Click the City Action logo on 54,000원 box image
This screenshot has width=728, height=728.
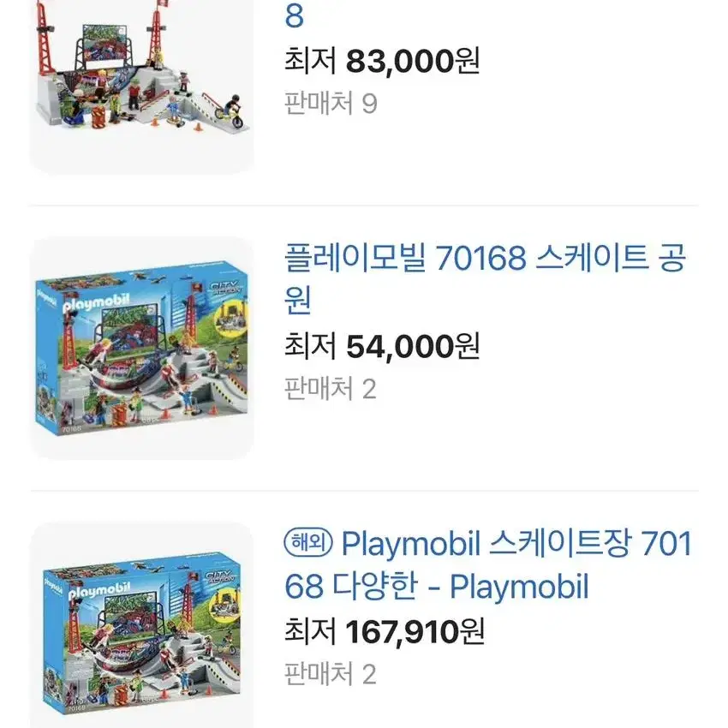coord(226,287)
